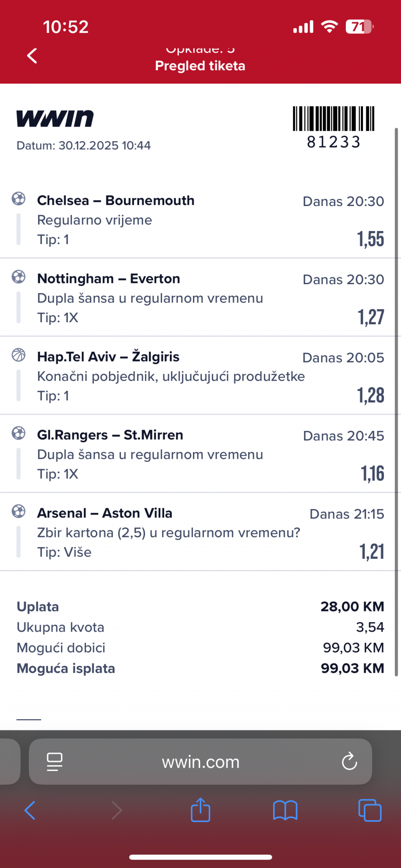Tap soccer ball icon beside Nottingham – Everton

[x=18, y=277]
